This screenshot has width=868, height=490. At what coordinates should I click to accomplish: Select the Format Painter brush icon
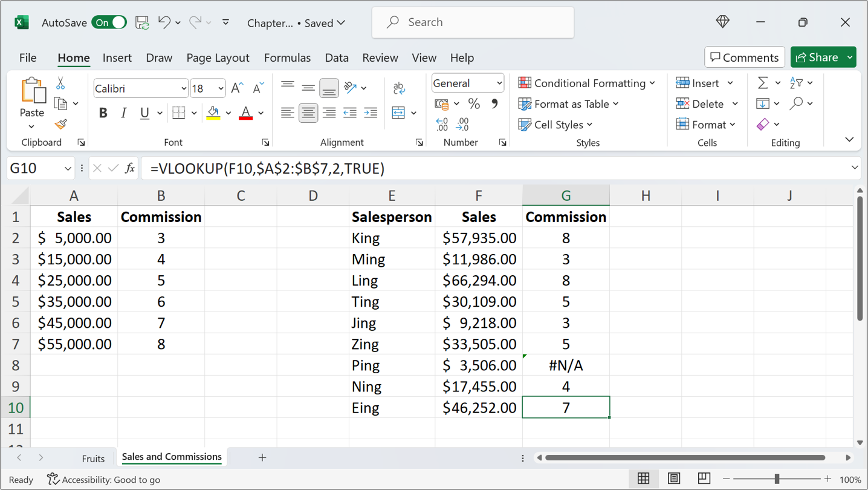pos(60,124)
